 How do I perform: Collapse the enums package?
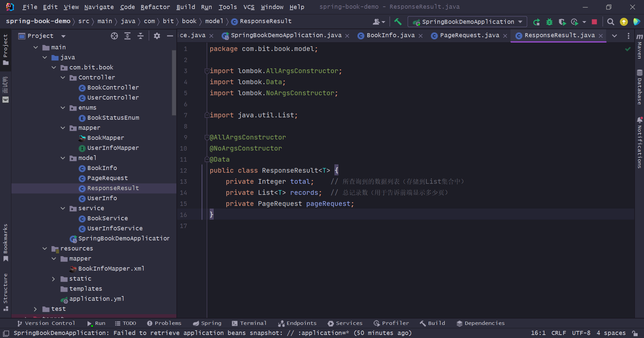point(63,108)
